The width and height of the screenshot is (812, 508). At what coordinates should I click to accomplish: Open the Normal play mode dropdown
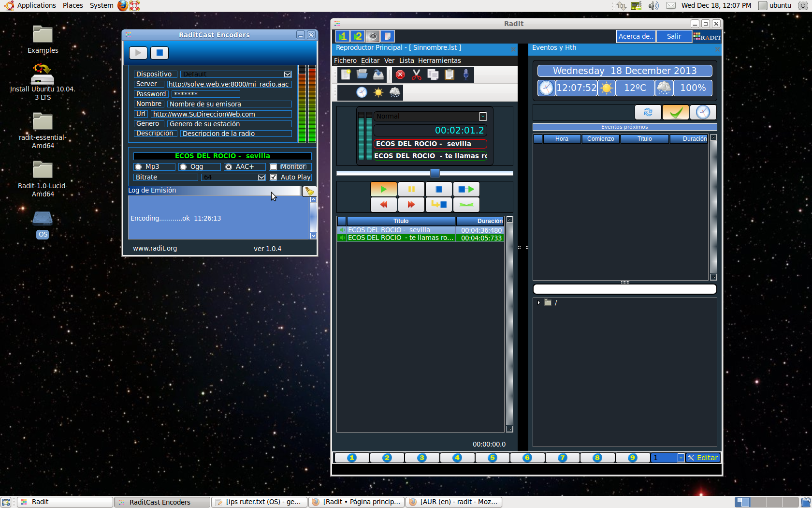tap(483, 116)
